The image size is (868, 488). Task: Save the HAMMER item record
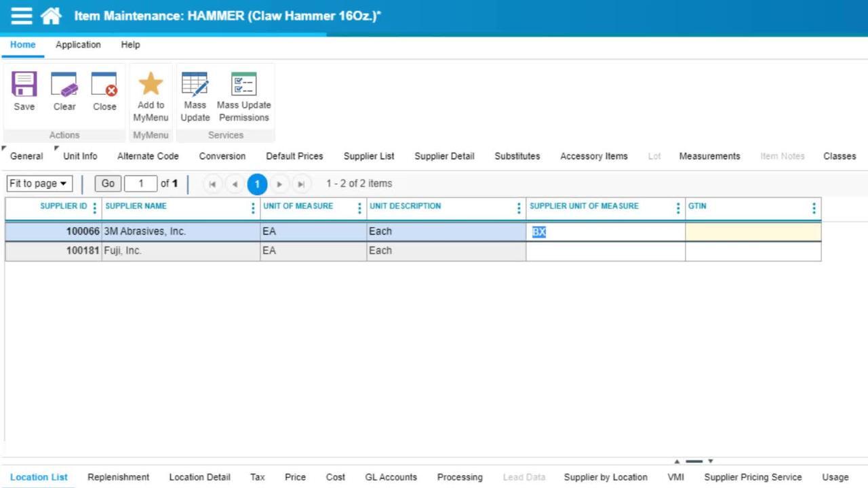click(24, 91)
